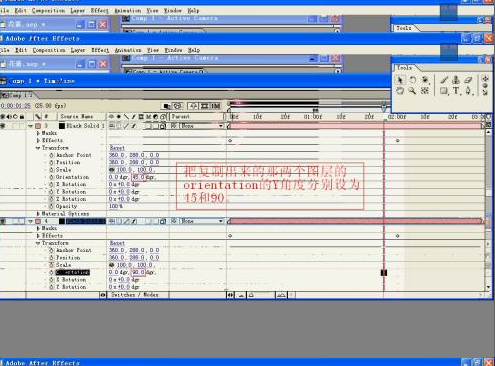495x366 pixels.
Task: Select the Hand tool
Action: click(400, 91)
